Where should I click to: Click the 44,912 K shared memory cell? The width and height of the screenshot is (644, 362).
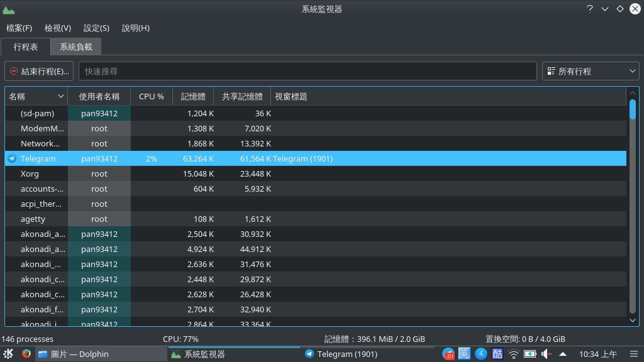[x=255, y=249]
